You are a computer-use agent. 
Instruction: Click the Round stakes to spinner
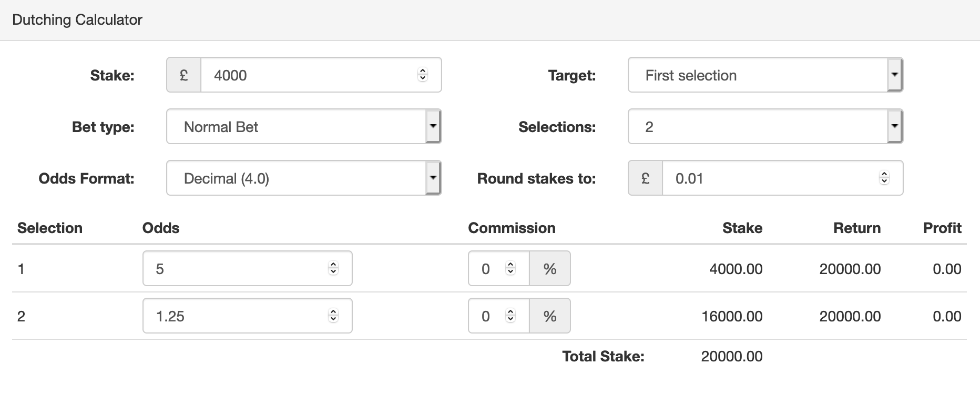tap(884, 178)
